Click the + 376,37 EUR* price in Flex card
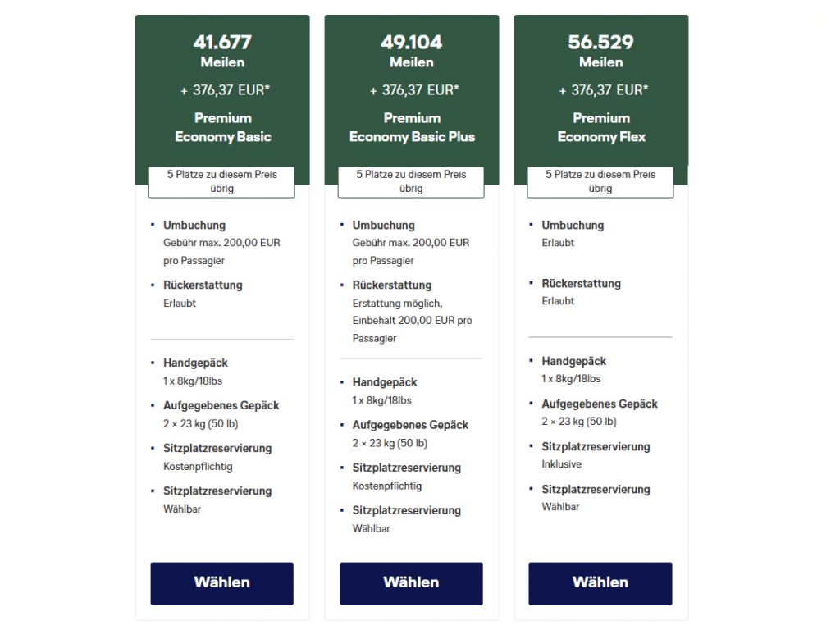This screenshot has height=630, width=840. click(603, 89)
